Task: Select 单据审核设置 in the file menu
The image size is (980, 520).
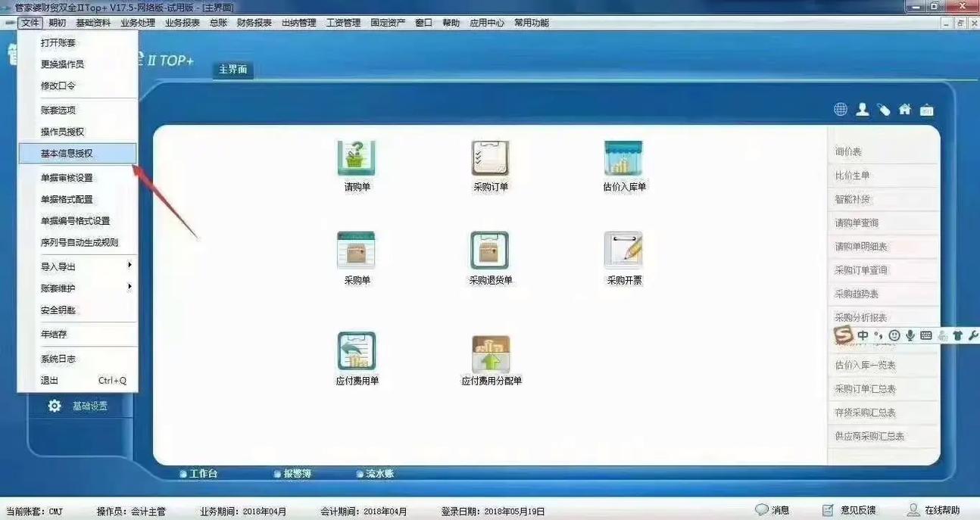Action: 77,178
